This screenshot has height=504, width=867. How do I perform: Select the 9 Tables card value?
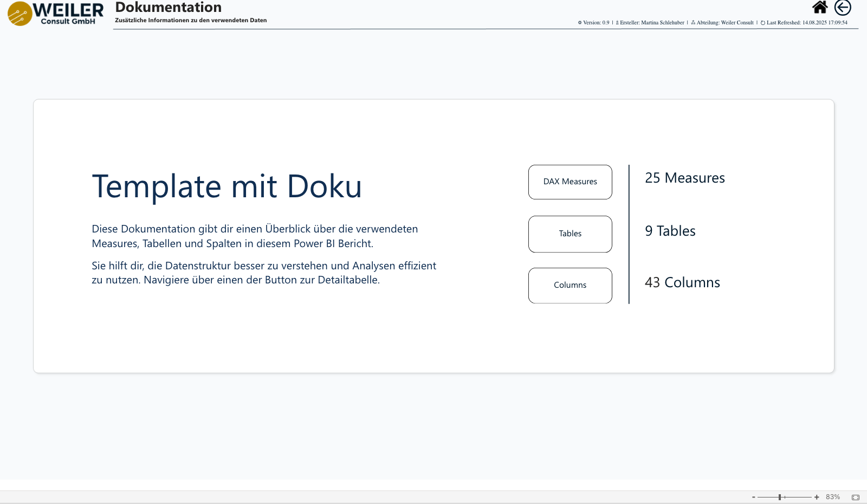670,231
